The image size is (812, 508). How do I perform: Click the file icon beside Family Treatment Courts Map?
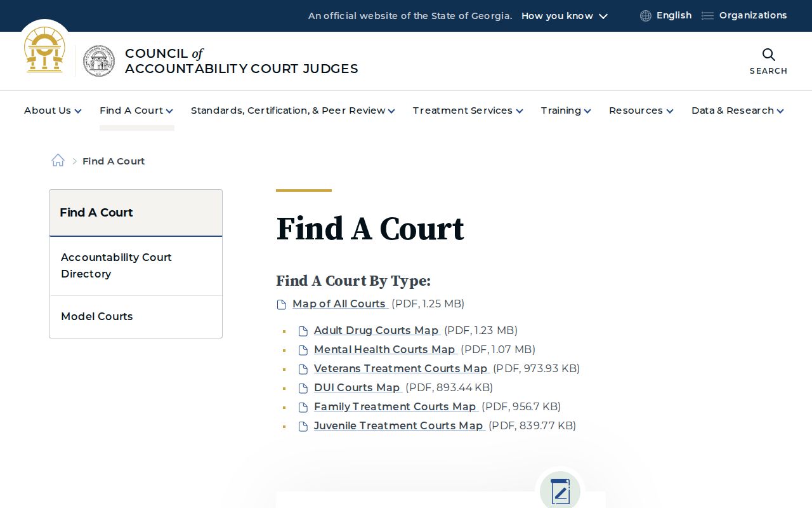click(303, 408)
